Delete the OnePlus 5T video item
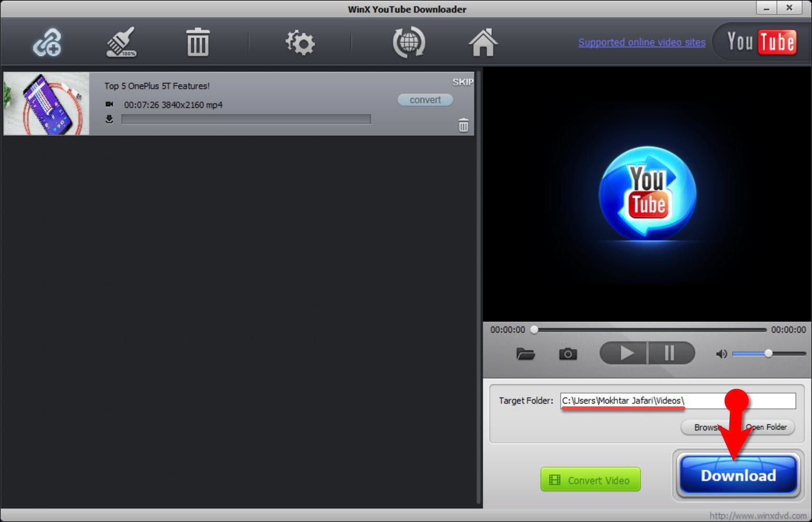Image resolution: width=812 pixels, height=522 pixels. coord(463,125)
